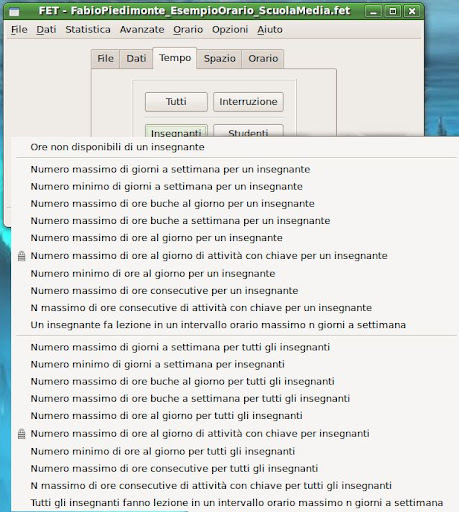The height and width of the screenshot is (512, 459).
Task: Choose Ore non disponibili di un insegnante
Action: click(x=117, y=147)
